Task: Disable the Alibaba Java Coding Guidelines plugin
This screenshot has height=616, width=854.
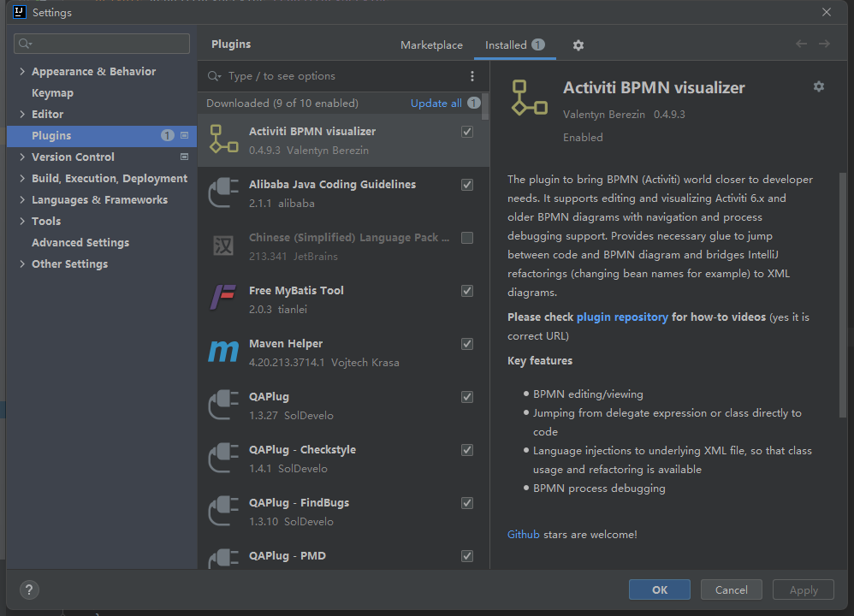Action: [x=467, y=185]
